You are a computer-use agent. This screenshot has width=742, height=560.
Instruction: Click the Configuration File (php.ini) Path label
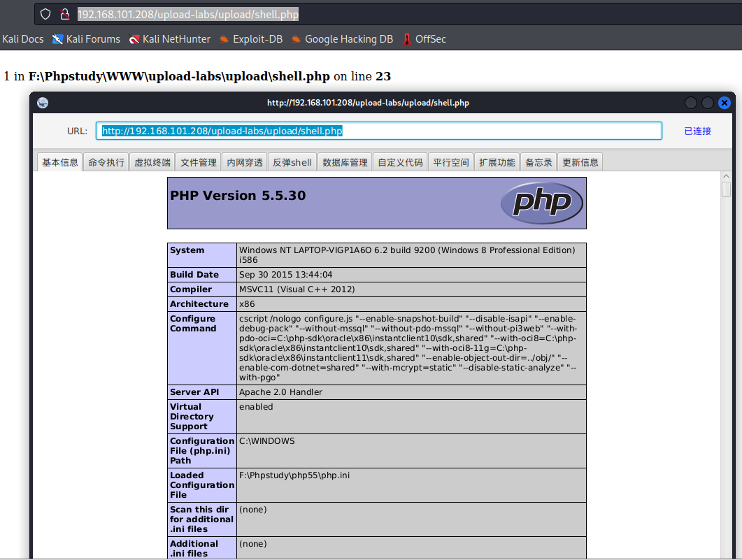pyautogui.click(x=202, y=451)
